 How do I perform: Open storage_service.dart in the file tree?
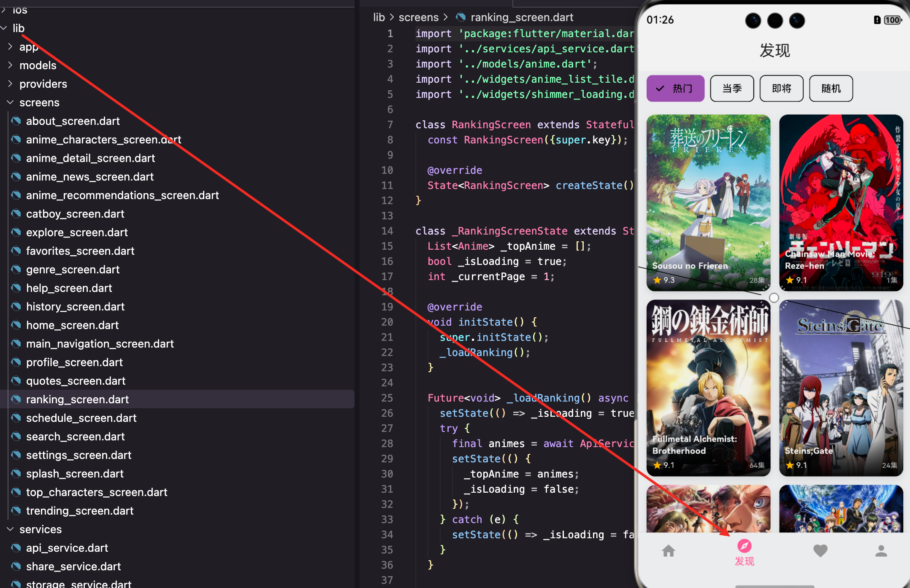(x=79, y=584)
